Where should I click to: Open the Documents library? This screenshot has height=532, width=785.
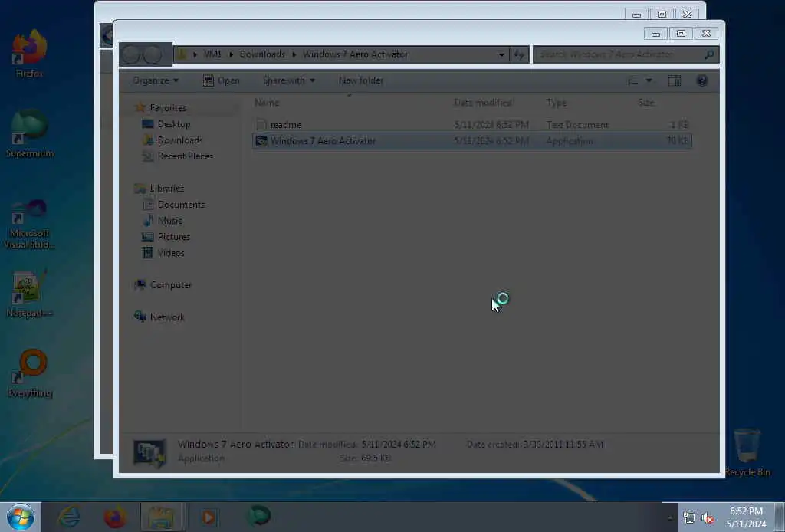[181, 205]
